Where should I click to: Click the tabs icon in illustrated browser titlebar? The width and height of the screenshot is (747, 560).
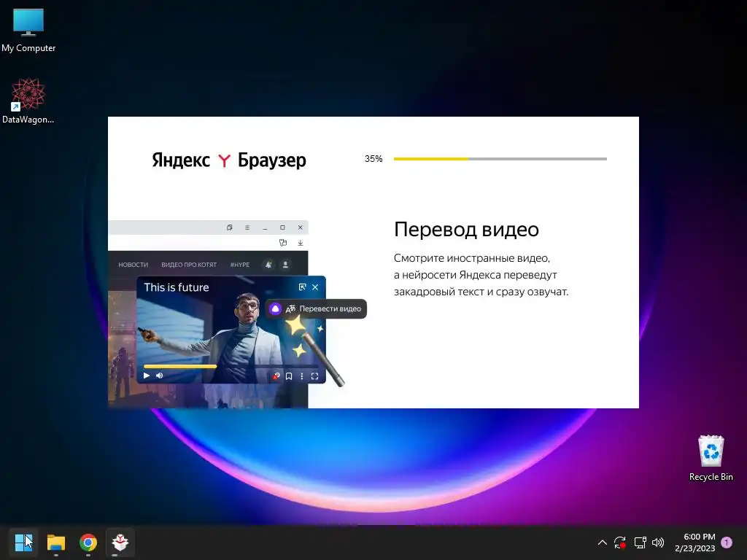pos(230,227)
